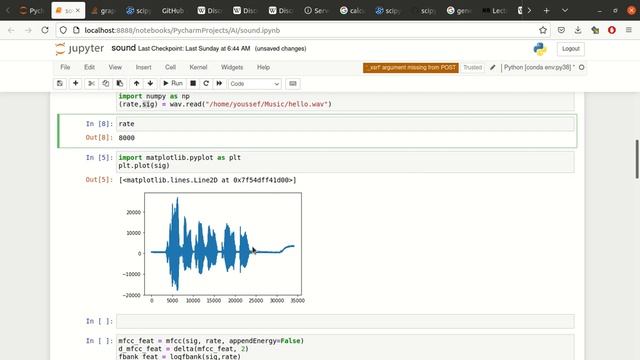
Task: Run the selected cell
Action: (173, 84)
